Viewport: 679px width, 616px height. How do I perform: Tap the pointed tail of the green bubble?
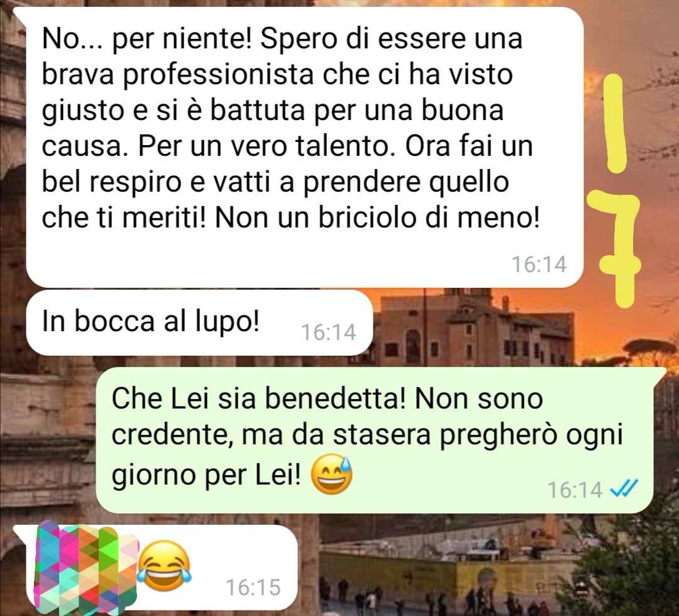click(x=659, y=375)
